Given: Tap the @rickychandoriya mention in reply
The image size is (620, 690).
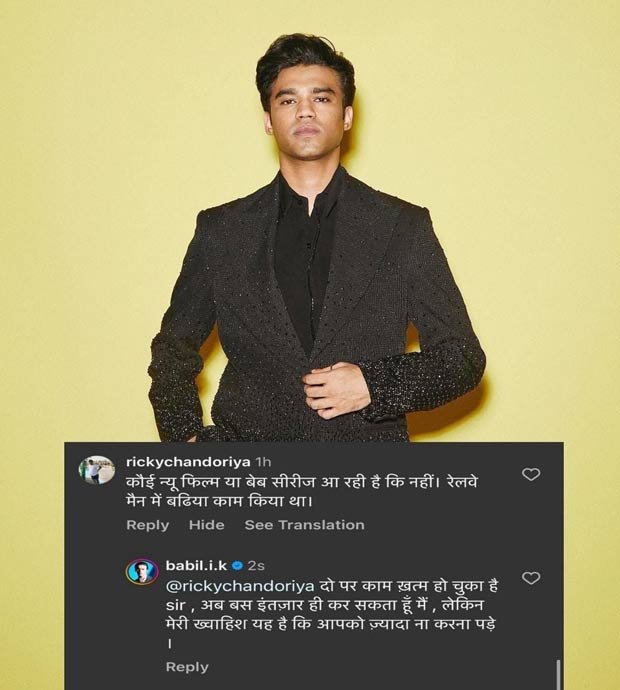Looking at the screenshot, I should pyautogui.click(x=240, y=587).
